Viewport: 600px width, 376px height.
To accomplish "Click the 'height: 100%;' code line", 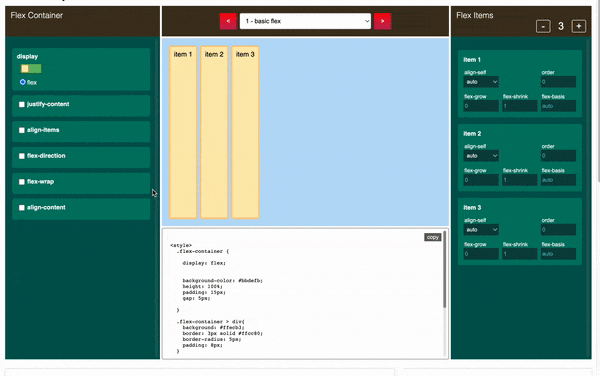I will tap(202, 286).
